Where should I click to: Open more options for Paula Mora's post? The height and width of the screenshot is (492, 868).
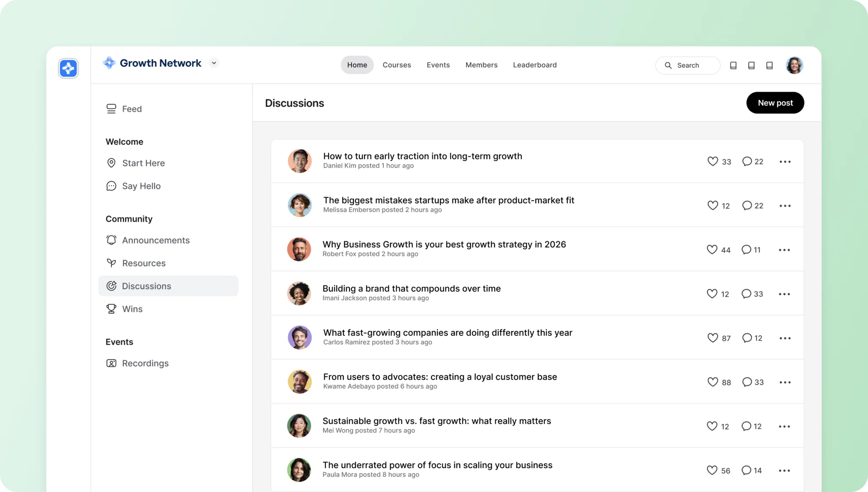(784, 471)
